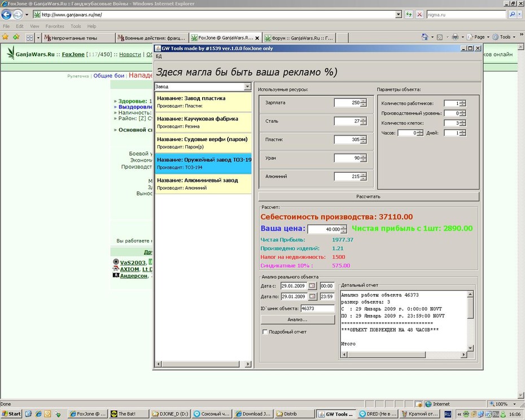This screenshot has height=420, width=525.
Task: Switch to DJONE_D (D:) taskbar window
Action: [x=170, y=414]
